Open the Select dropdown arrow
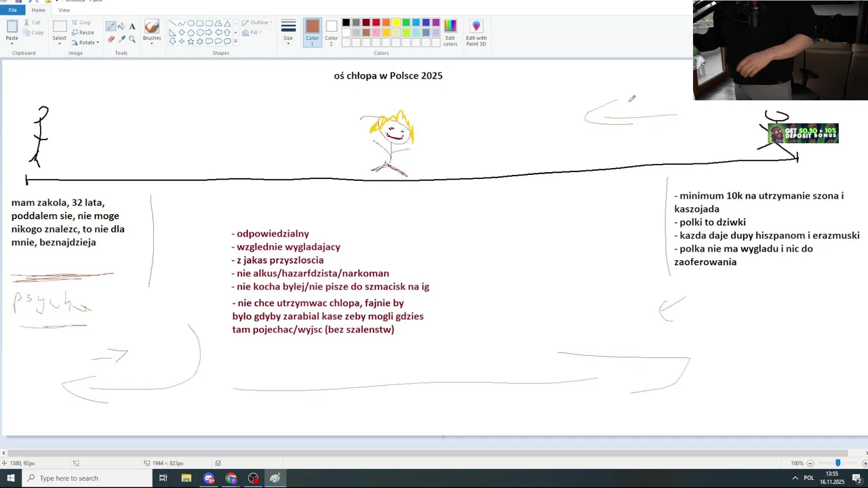This screenshot has height=488, width=868. (60, 42)
